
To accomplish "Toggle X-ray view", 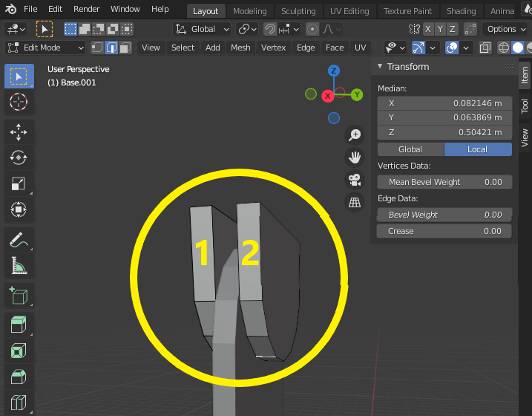I will pos(485,48).
